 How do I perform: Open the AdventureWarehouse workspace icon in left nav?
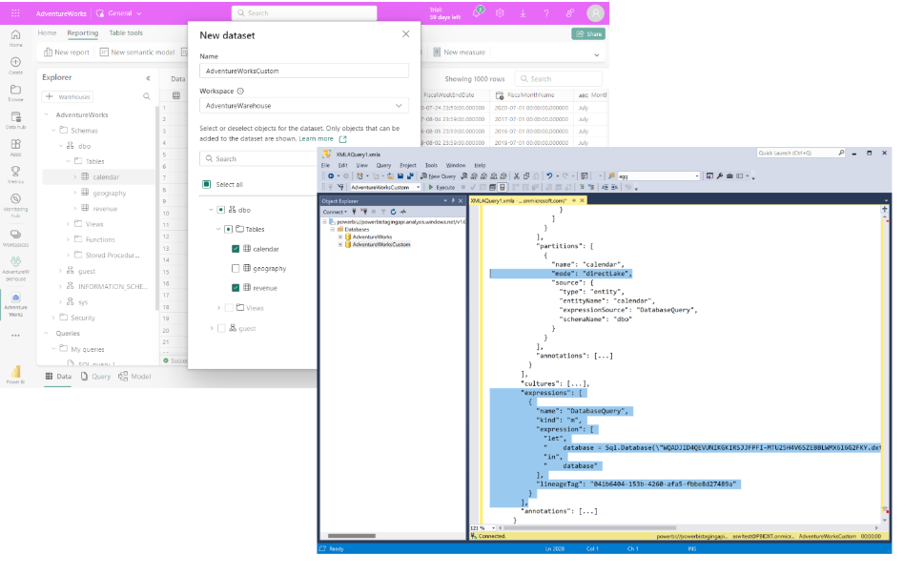click(16, 268)
